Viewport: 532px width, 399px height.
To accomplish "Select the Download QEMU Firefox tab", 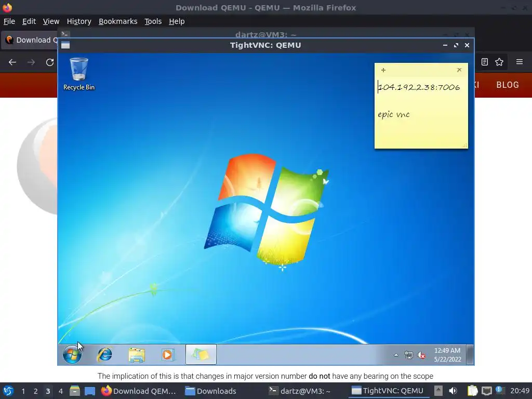I will click(x=30, y=40).
